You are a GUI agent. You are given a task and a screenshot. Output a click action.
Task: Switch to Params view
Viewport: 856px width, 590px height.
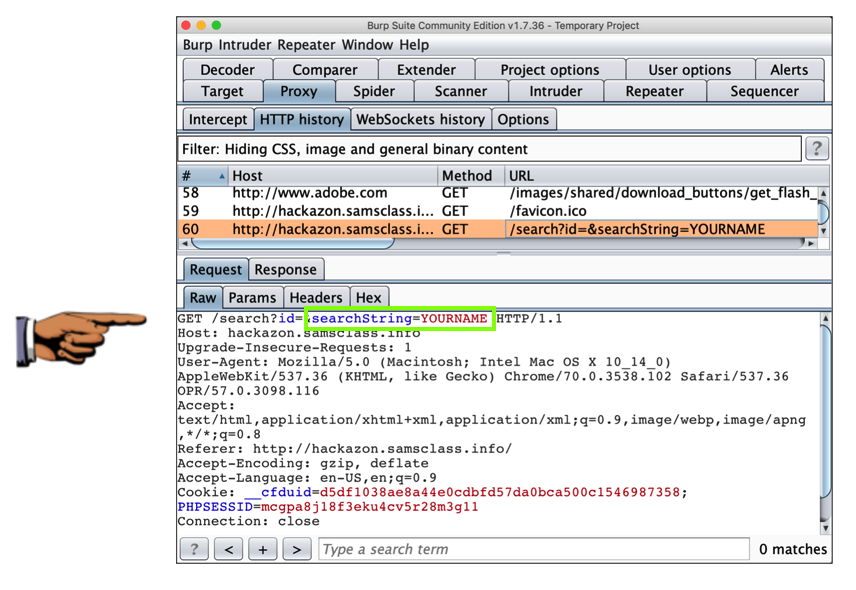[252, 298]
